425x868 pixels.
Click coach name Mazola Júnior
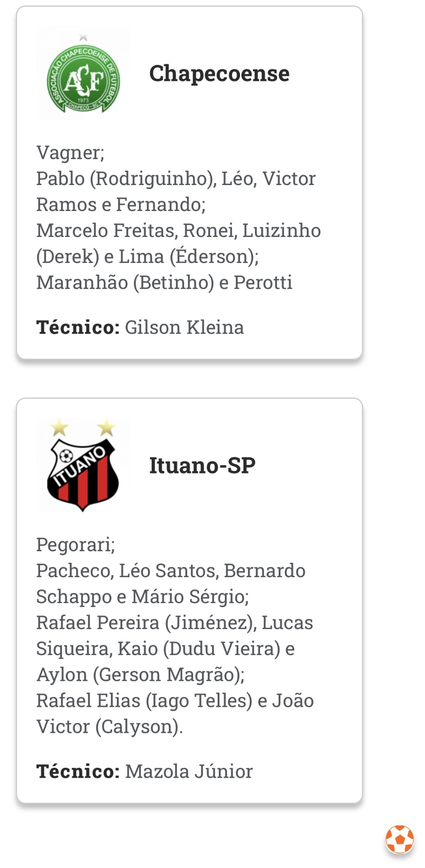(189, 771)
